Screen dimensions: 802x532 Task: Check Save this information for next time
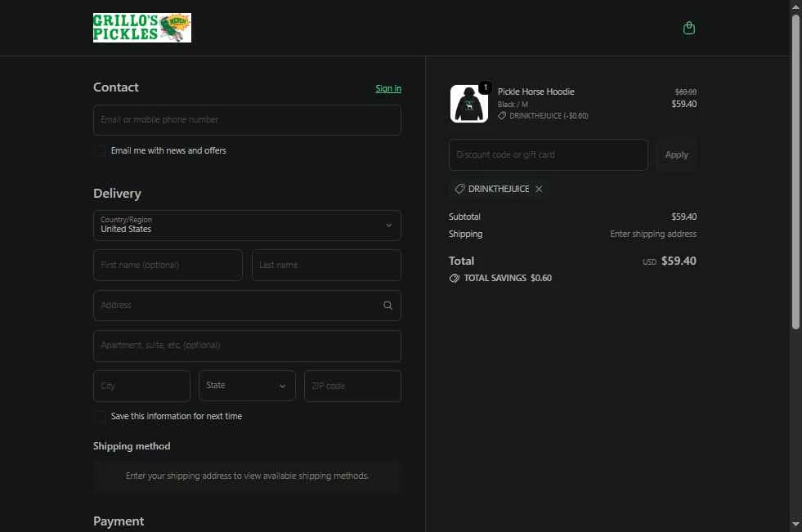point(101,417)
